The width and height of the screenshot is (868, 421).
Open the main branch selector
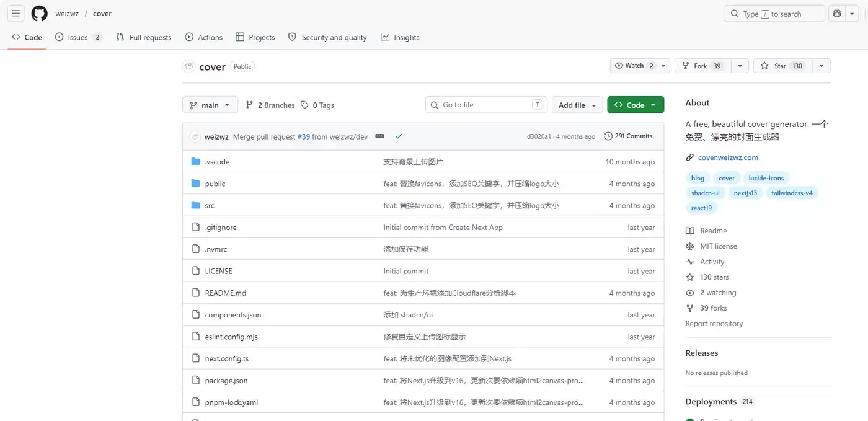coord(210,105)
